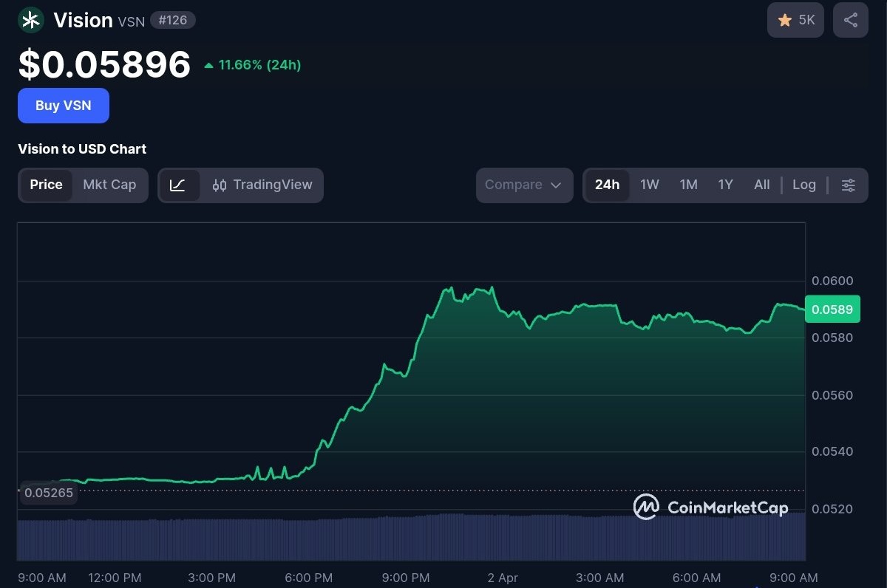Click the 12:00 PM x-axis label
Viewport: 887px width, 588px height.
pyautogui.click(x=115, y=578)
